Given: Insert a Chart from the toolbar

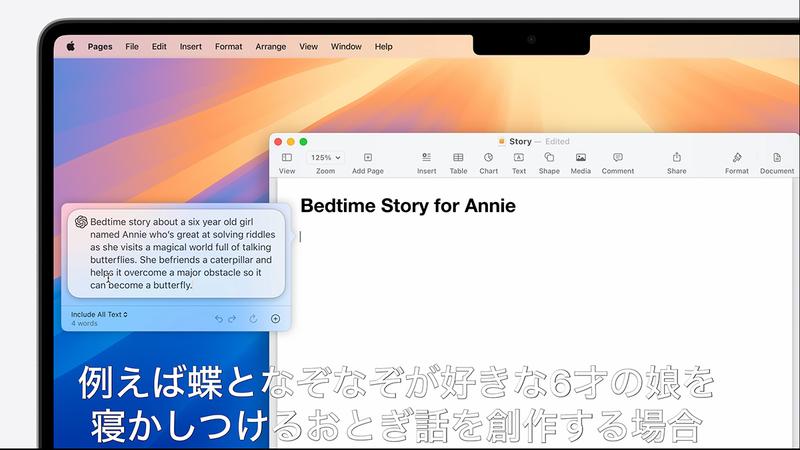Looking at the screenshot, I should tap(488, 157).
